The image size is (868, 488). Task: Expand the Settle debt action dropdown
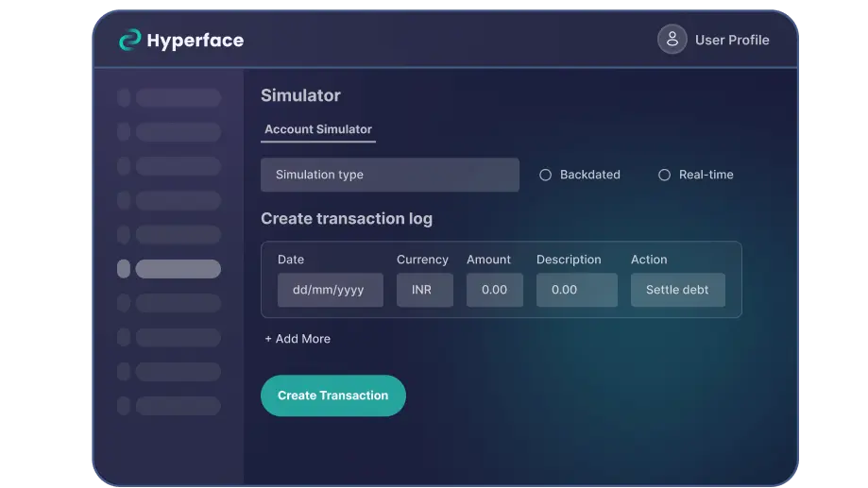point(677,290)
